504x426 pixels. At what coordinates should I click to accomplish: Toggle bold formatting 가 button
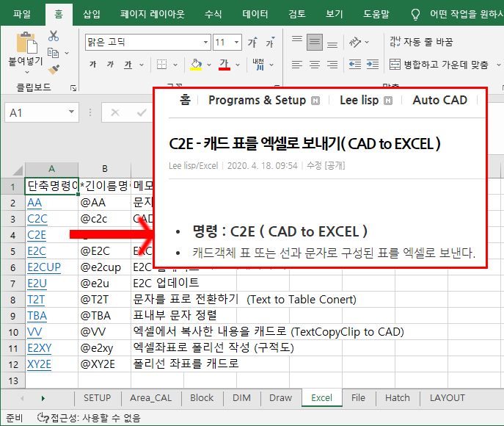click(x=93, y=65)
